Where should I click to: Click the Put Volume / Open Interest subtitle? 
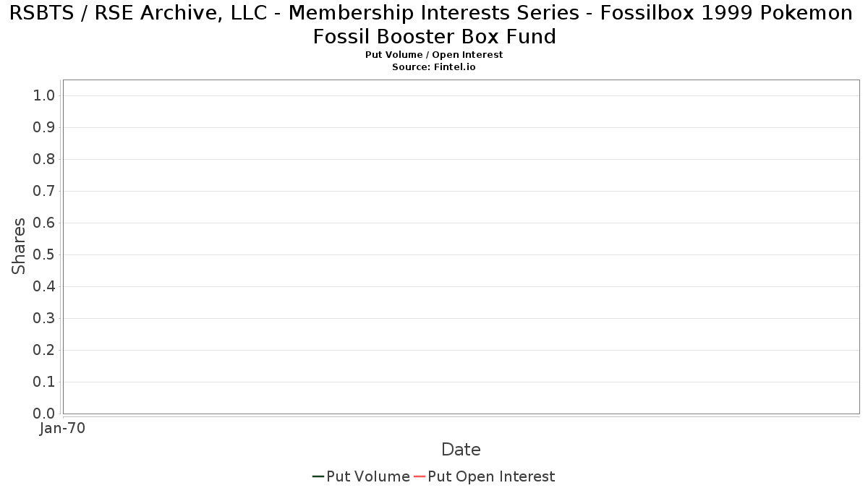coord(434,55)
